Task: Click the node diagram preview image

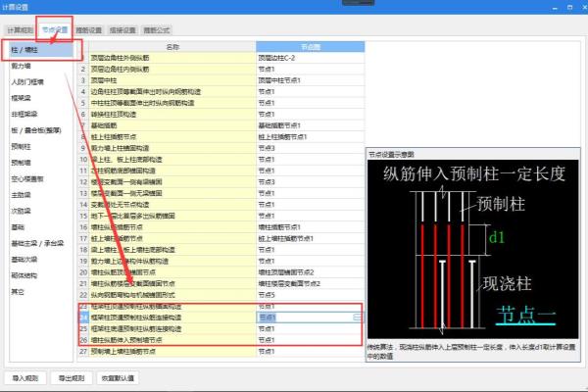Action: click(x=473, y=250)
